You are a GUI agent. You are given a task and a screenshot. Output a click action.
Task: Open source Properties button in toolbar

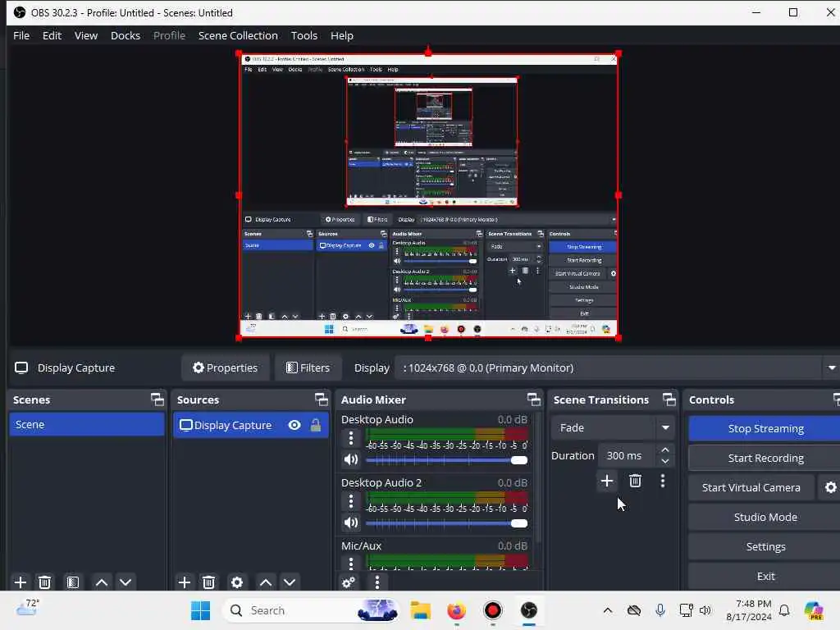225,368
